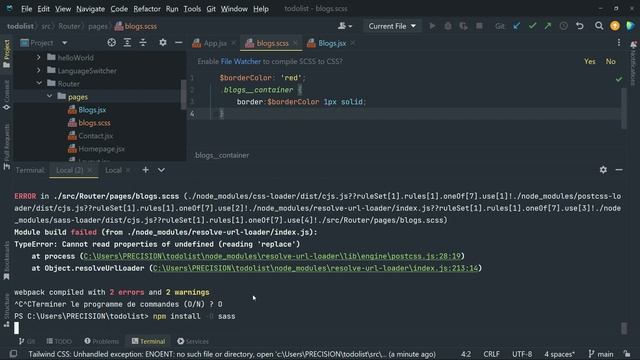640x360 pixels.
Task: Click the Debug bug icon
Action: 448,26
